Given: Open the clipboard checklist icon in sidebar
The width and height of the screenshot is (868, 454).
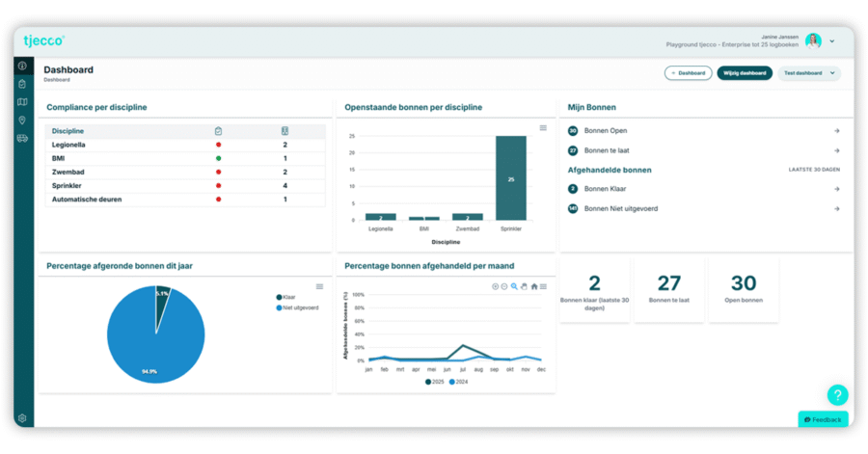Looking at the screenshot, I should coord(22,84).
